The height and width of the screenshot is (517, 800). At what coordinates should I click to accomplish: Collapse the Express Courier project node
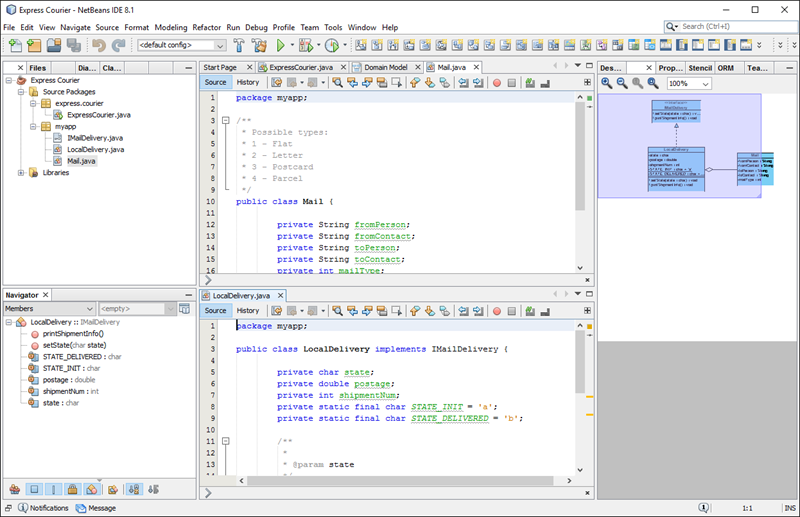[x=9, y=80]
